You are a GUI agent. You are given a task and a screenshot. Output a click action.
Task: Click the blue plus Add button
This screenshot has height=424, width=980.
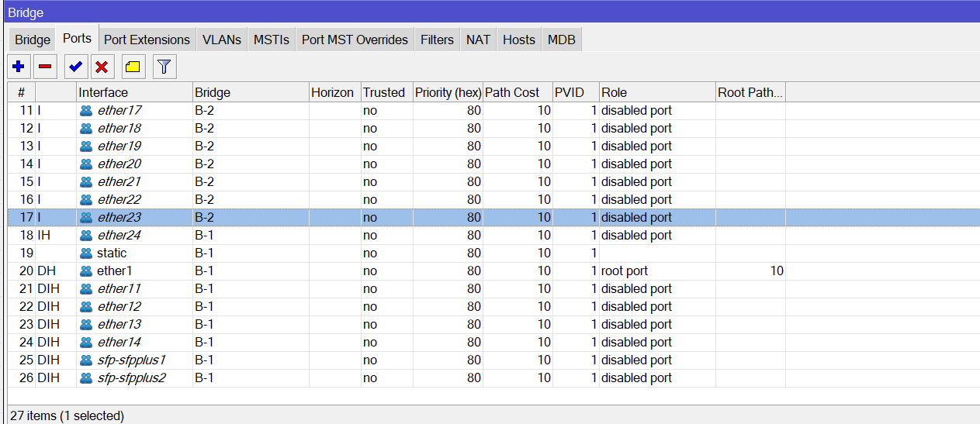coord(19,67)
